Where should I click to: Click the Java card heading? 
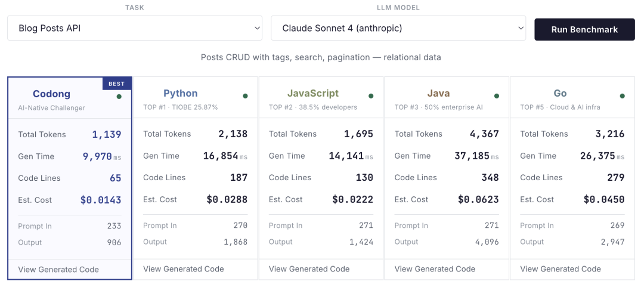point(439,93)
